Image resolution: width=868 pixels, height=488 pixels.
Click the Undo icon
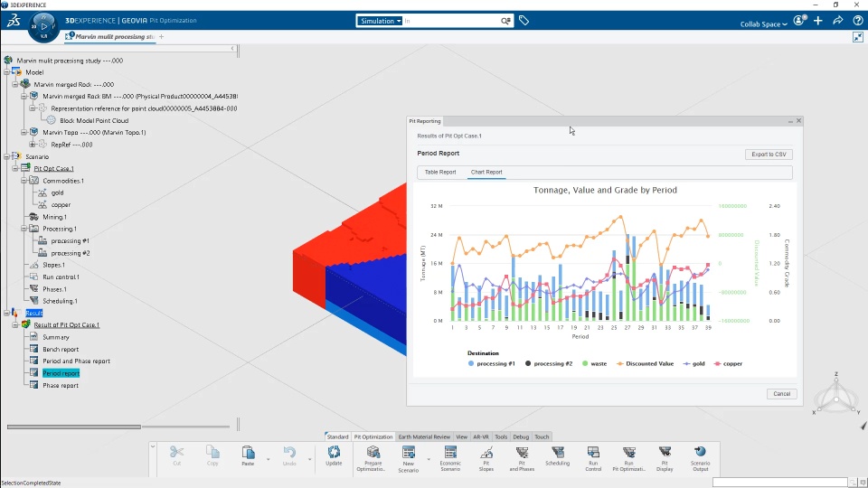coord(289,453)
